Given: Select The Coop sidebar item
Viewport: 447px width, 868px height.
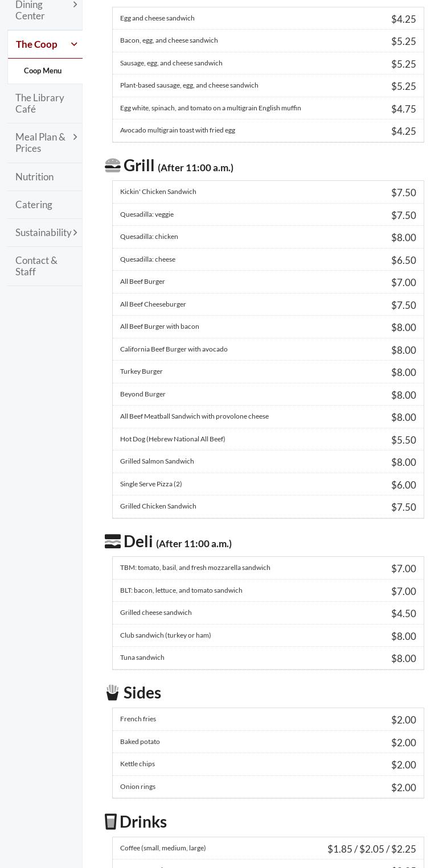Looking at the screenshot, I should click(x=36, y=44).
